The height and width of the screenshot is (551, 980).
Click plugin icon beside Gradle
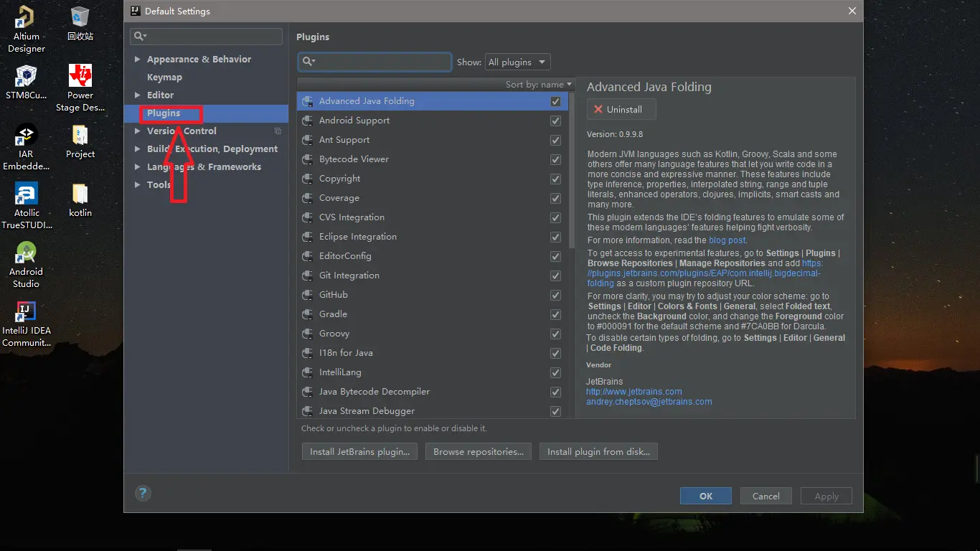point(307,314)
